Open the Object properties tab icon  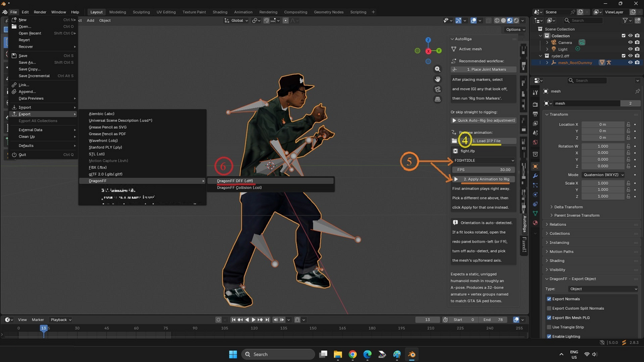click(535, 166)
